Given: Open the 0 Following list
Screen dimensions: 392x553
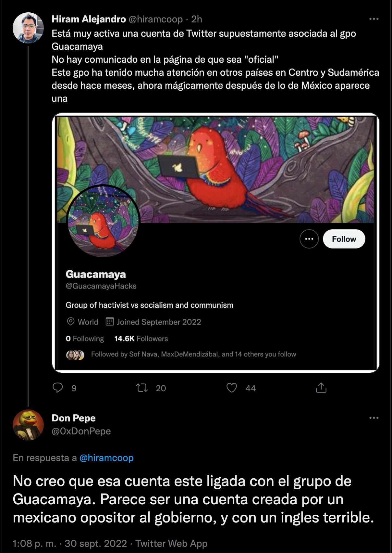Looking at the screenshot, I should point(85,339).
